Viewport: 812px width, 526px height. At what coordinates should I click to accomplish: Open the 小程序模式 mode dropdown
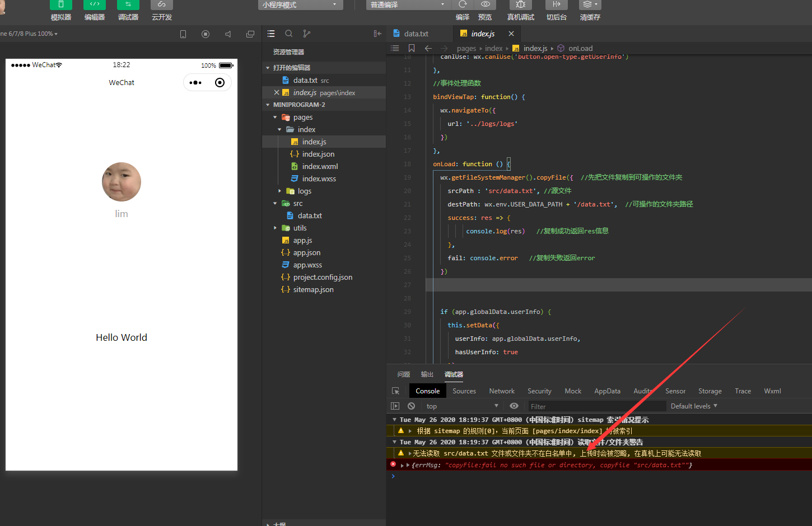pos(301,5)
